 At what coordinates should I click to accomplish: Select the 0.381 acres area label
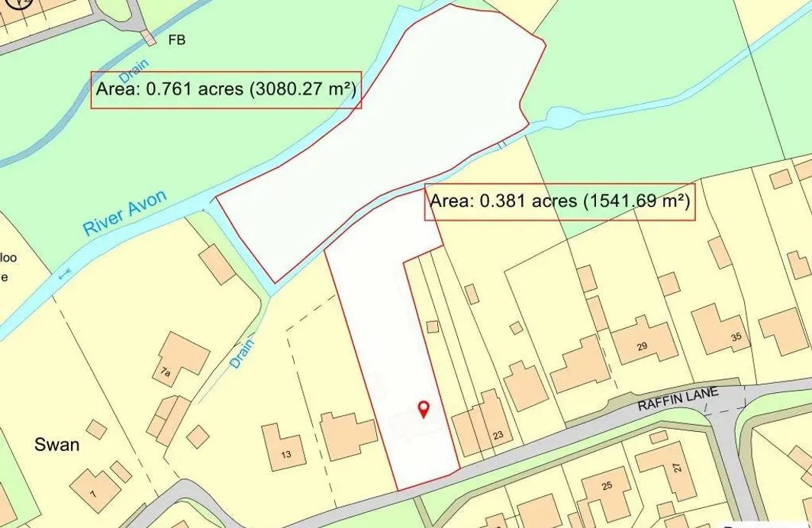pyautogui.click(x=560, y=201)
